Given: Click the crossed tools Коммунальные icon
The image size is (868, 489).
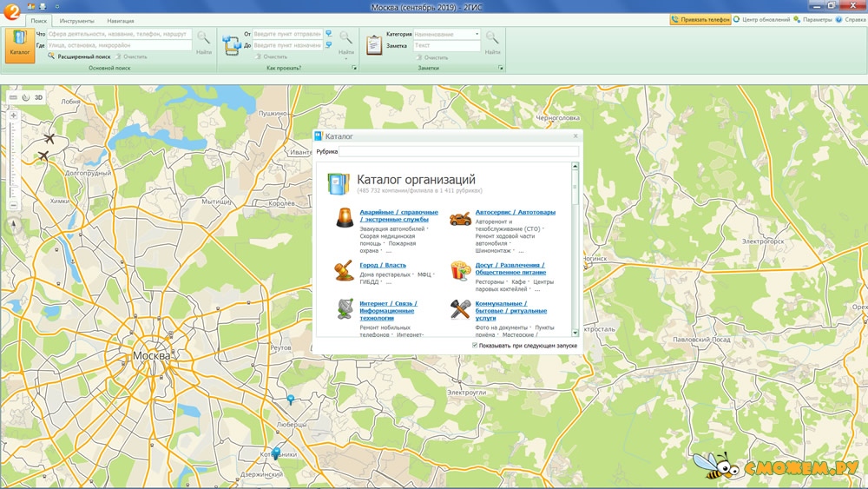Looking at the screenshot, I should [460, 309].
